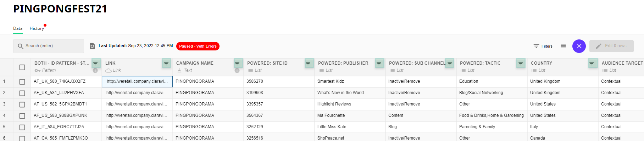Viewport: 644px width, 141px height.
Task: Click the List type icon under Powered: Publisher
Action: (x=321, y=70)
